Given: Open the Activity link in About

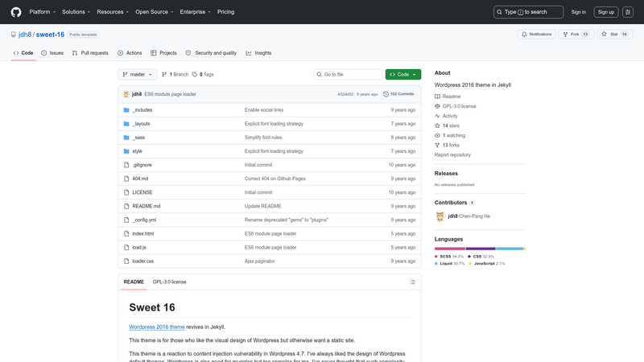Looking at the screenshot, I should tap(446, 116).
